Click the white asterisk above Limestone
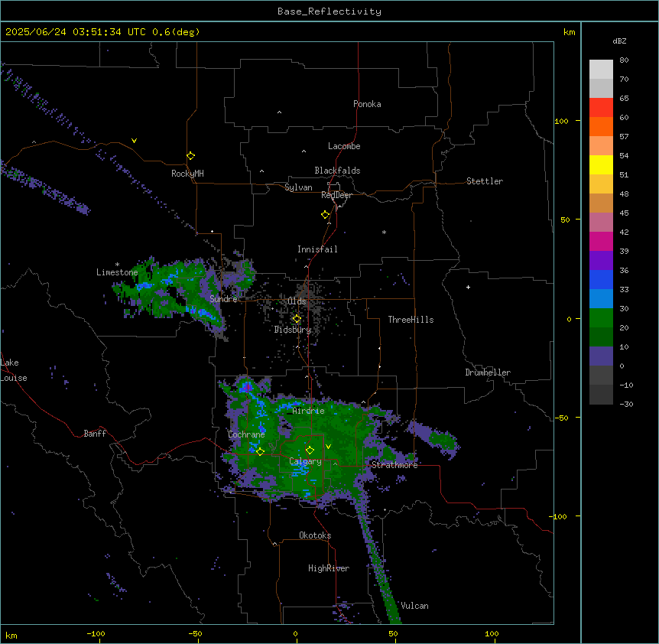The width and height of the screenshot is (659, 644). coord(117,265)
